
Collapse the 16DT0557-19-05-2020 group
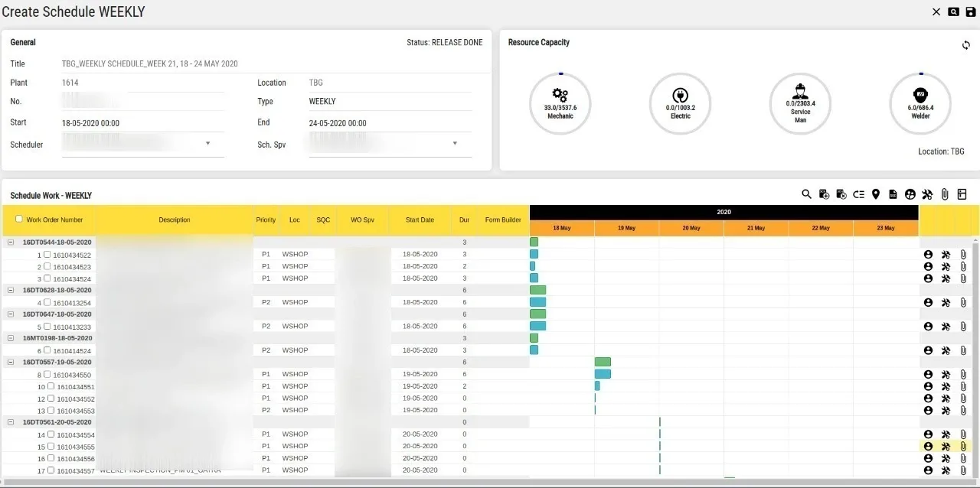[x=11, y=362]
